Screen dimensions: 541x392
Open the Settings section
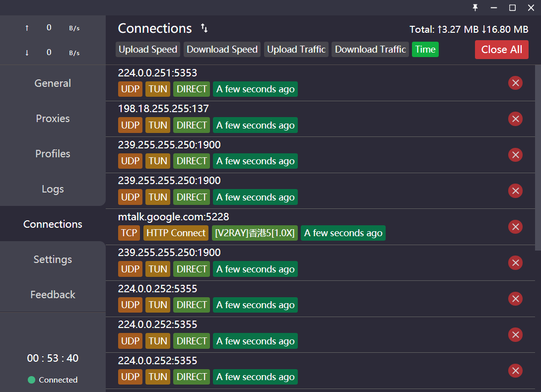(x=53, y=260)
